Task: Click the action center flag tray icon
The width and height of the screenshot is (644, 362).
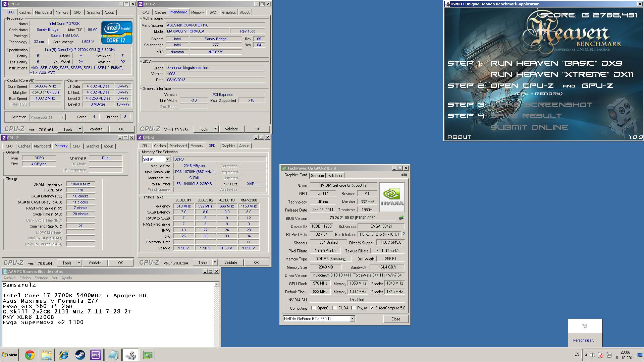Action: (x=601, y=355)
